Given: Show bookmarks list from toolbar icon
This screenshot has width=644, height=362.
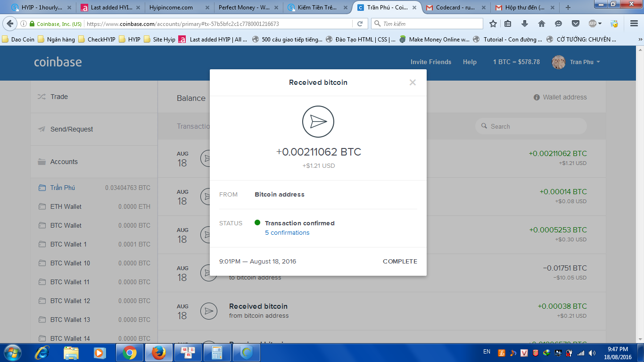Looking at the screenshot, I should coord(508,24).
